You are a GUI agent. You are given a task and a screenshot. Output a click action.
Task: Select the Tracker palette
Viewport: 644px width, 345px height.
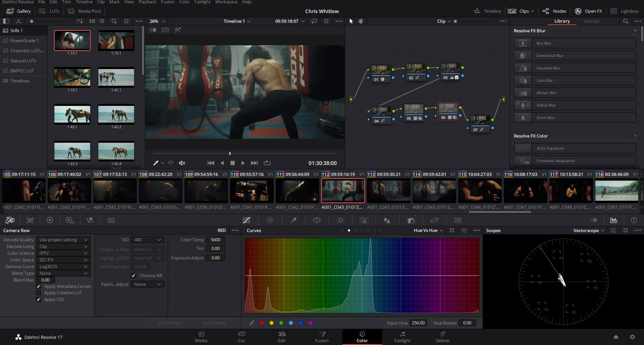(x=341, y=220)
